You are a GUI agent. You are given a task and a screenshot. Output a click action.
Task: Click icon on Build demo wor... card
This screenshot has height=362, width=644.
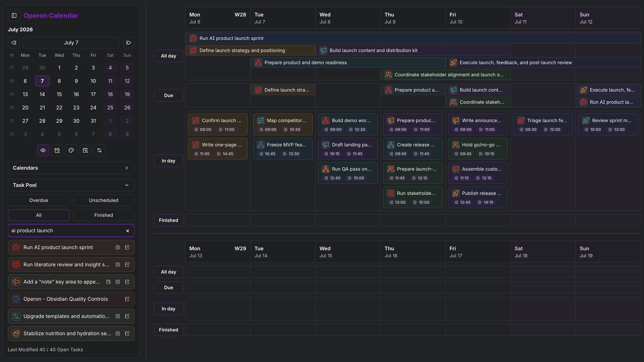point(326,121)
